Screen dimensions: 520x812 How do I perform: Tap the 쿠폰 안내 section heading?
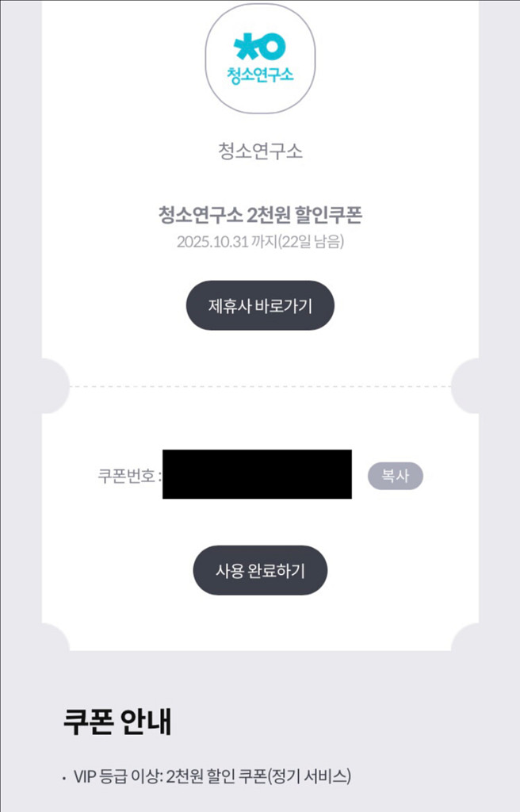click(117, 721)
